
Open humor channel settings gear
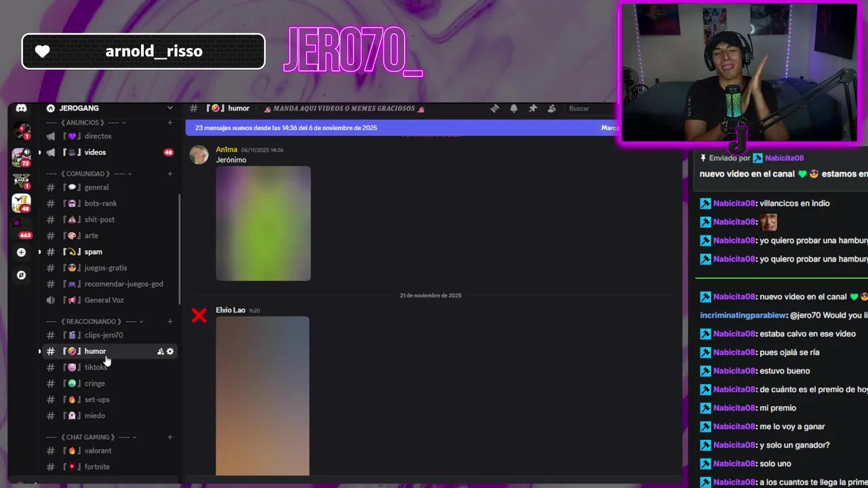pyautogui.click(x=170, y=351)
